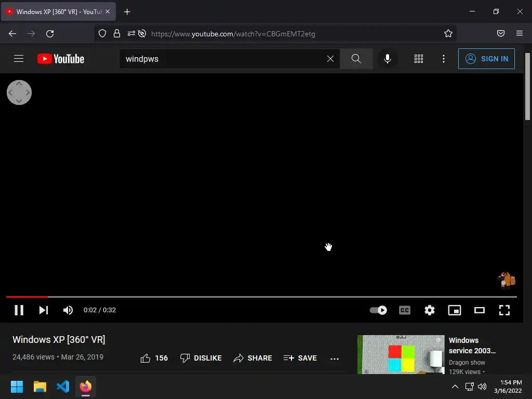The image size is (532, 399).
Task: Open the system volume tray icon
Action: pyautogui.click(x=482, y=387)
